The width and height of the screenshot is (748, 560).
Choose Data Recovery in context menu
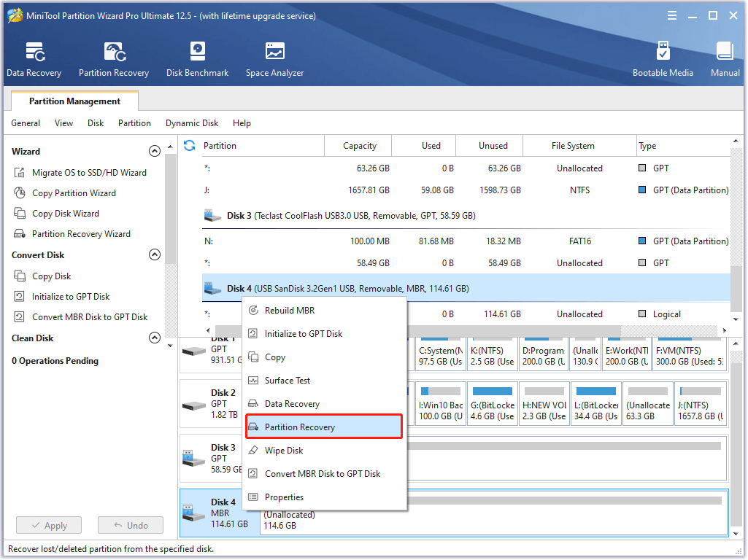point(325,404)
